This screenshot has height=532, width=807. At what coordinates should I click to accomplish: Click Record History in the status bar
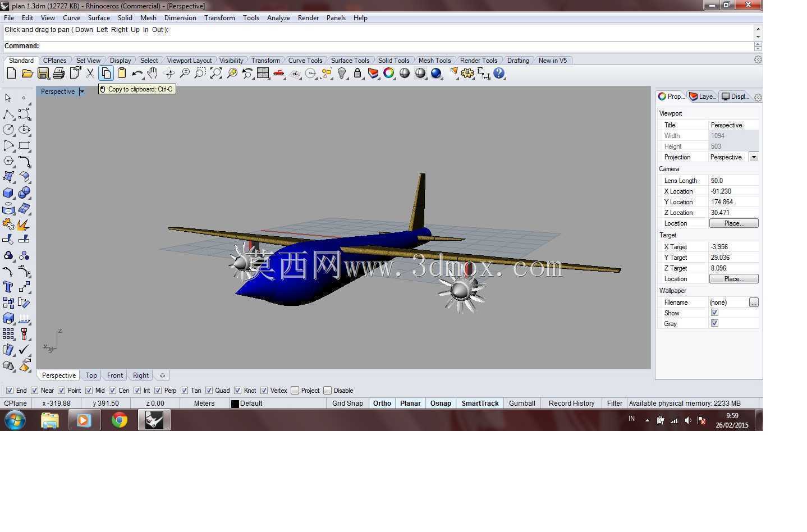(x=571, y=403)
